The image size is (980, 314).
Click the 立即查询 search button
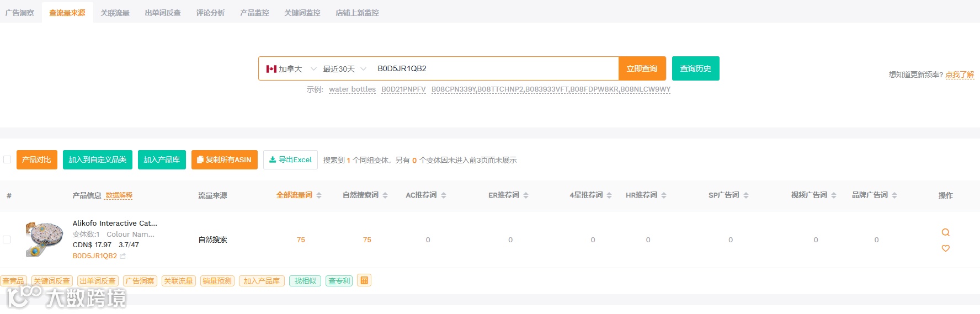click(x=642, y=68)
